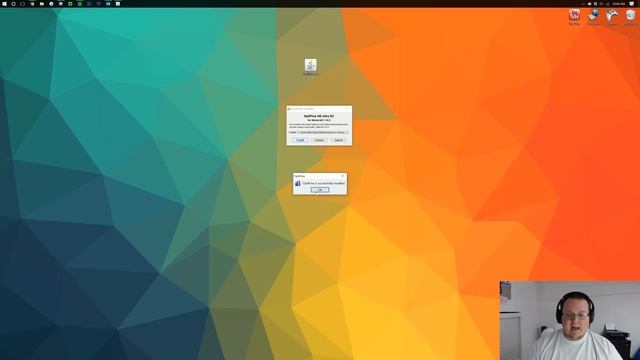
Task: Select the OptiFine jar file on desktop
Action: click(311, 67)
